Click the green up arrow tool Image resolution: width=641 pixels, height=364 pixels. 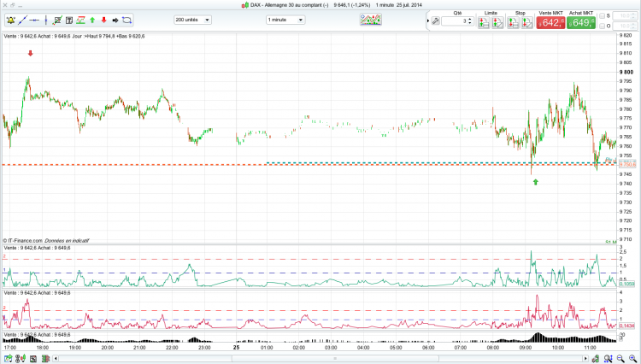92,20
